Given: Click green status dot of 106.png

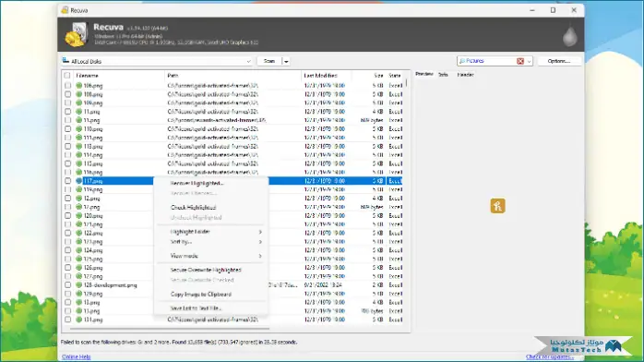Looking at the screenshot, I should tap(78, 86).
